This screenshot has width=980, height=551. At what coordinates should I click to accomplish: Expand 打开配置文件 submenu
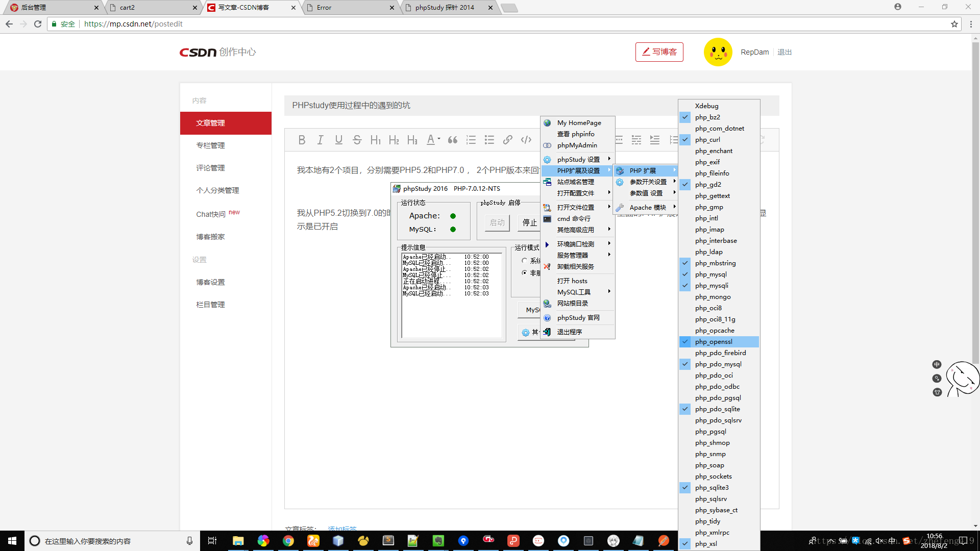pyautogui.click(x=577, y=193)
